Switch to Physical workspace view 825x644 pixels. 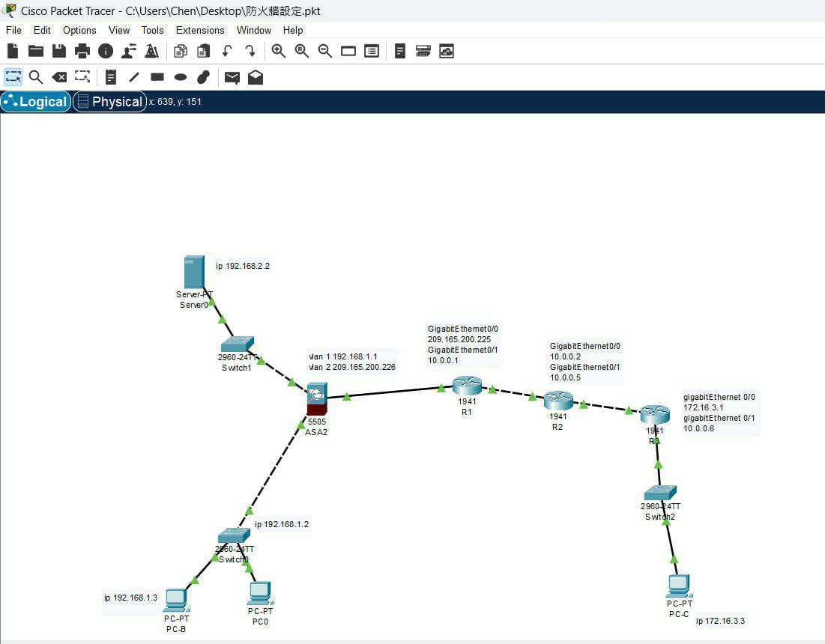[x=109, y=101]
